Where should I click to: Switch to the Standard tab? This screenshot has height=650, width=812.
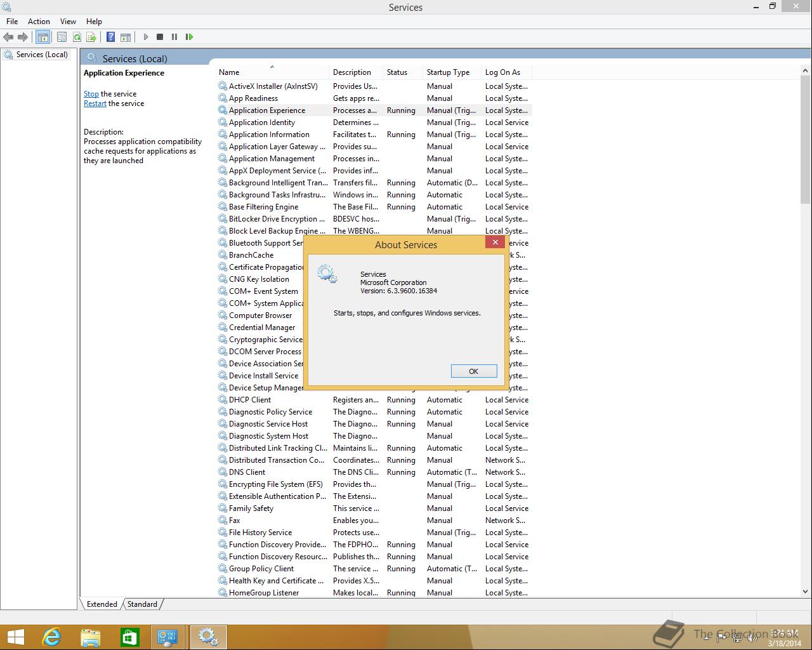tap(142, 604)
